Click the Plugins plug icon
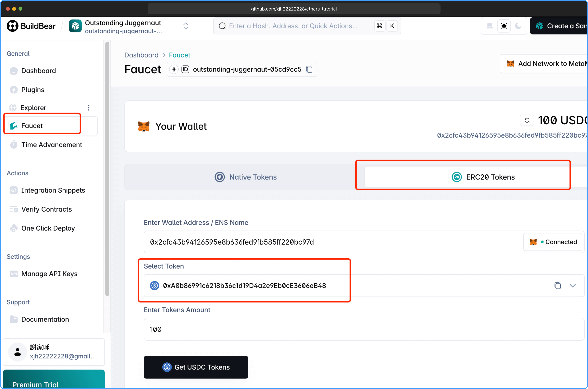 pos(14,90)
